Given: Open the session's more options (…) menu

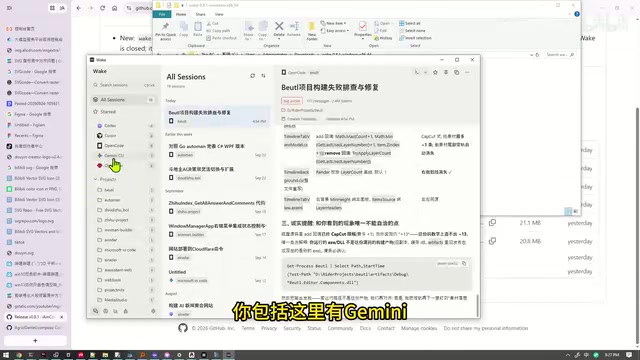Looking at the screenshot, I should (467, 72).
